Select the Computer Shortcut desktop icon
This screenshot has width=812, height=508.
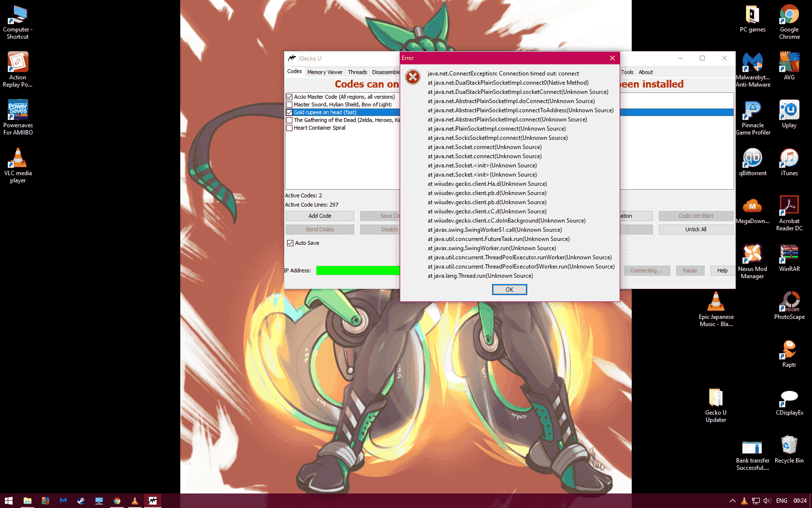tap(18, 22)
